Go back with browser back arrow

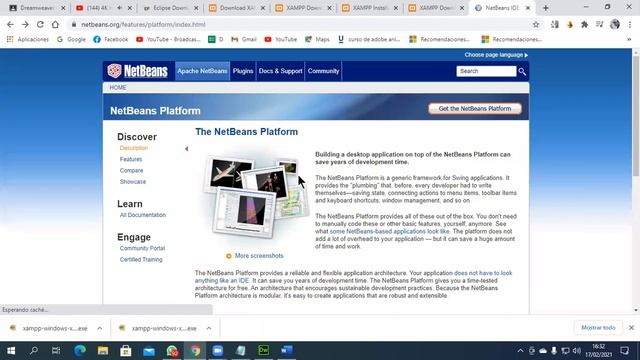click(x=10, y=24)
